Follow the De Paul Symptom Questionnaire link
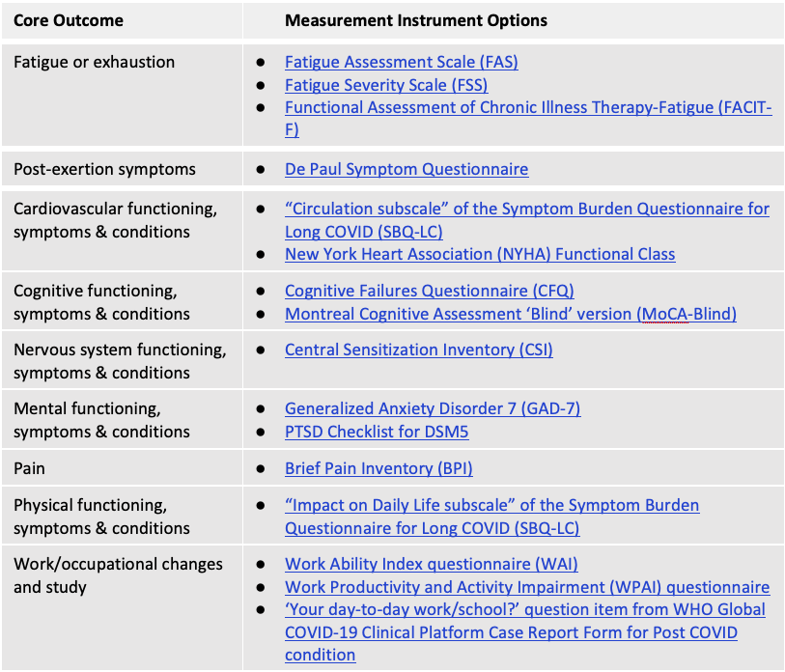 [406, 169]
